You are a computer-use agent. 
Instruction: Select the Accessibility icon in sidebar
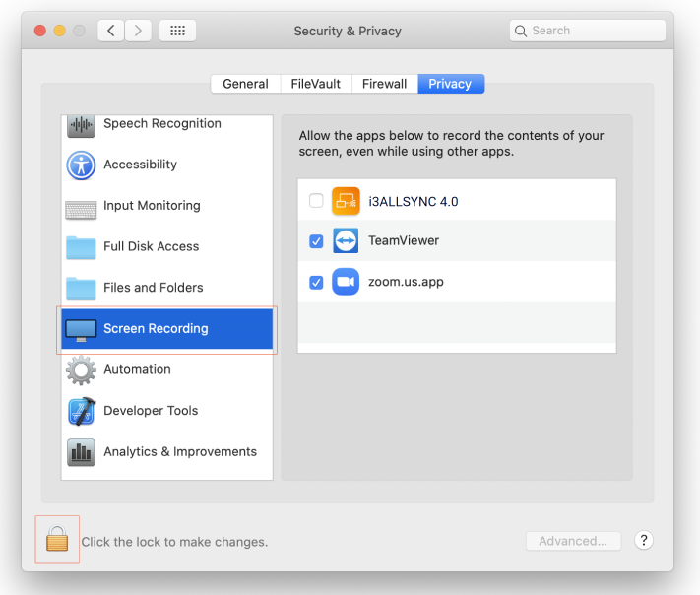pyautogui.click(x=81, y=165)
